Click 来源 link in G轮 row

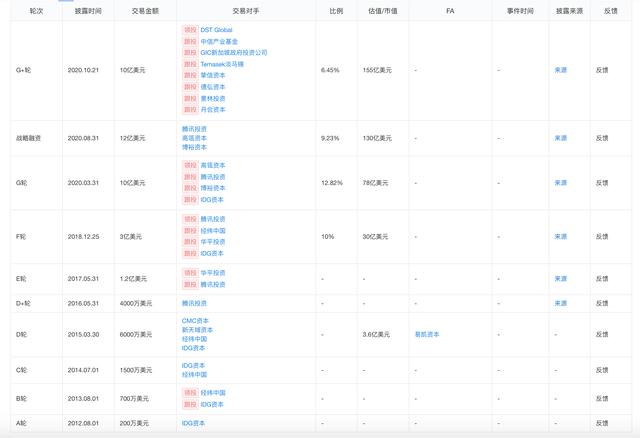pyautogui.click(x=561, y=182)
